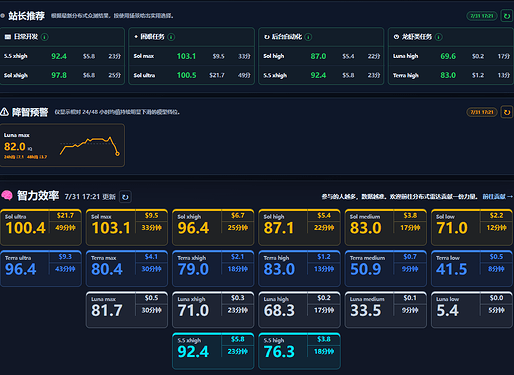
Task: Pick the cyan 5.5 high 76.3 card
Action: click(299, 351)
